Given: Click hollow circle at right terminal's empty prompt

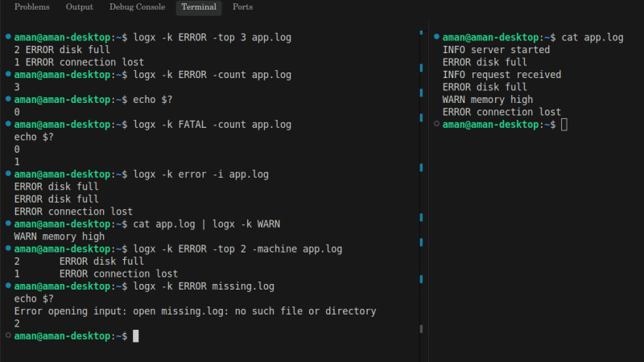Looking at the screenshot, I should 436,125.
